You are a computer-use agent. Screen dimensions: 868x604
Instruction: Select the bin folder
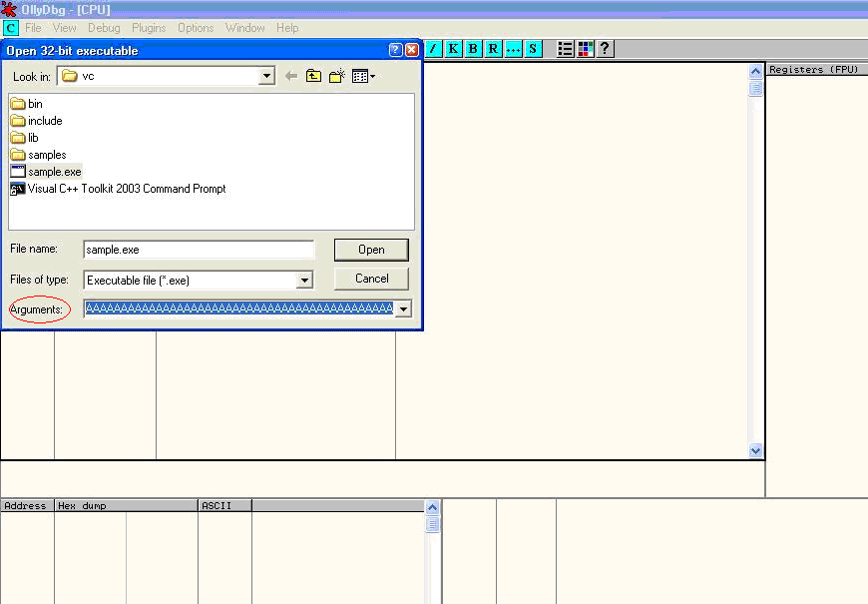tap(27, 104)
